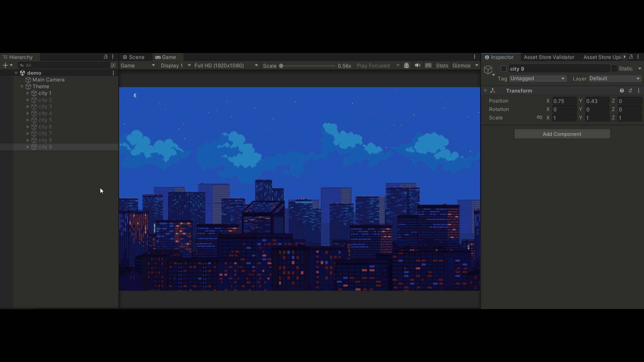Viewport: 644px width, 362px height.
Task: Open the Inspector panel options menu
Action: pyautogui.click(x=638, y=57)
